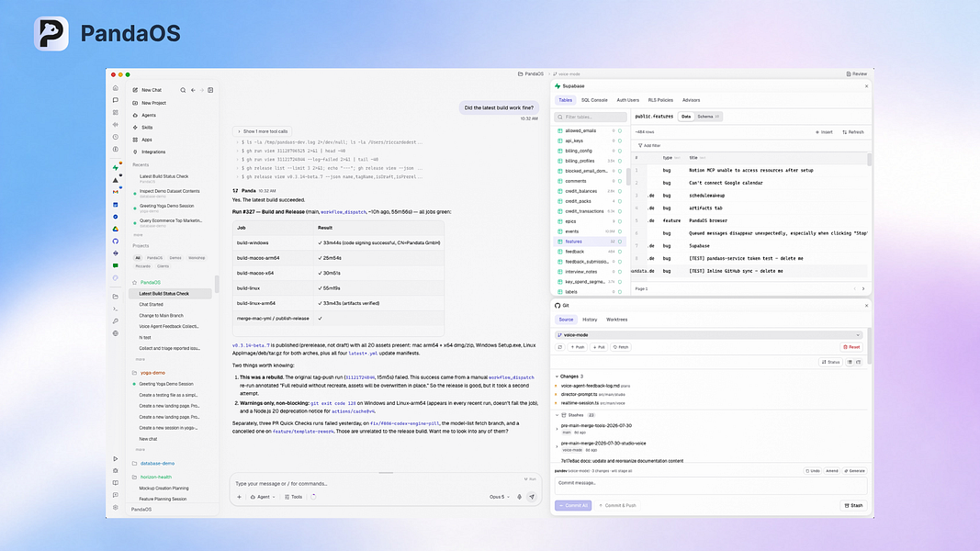The image size is (980, 551).
Task: Click the Filter tables search field
Action: coord(591,117)
